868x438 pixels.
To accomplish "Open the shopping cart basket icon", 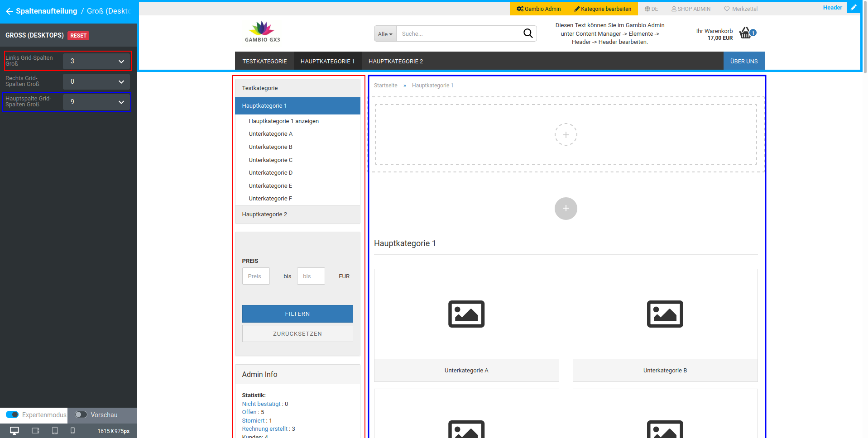I will [745, 33].
